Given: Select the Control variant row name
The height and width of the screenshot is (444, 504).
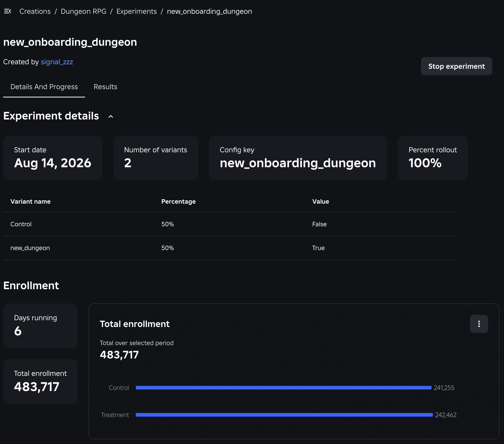Looking at the screenshot, I should (x=21, y=224).
